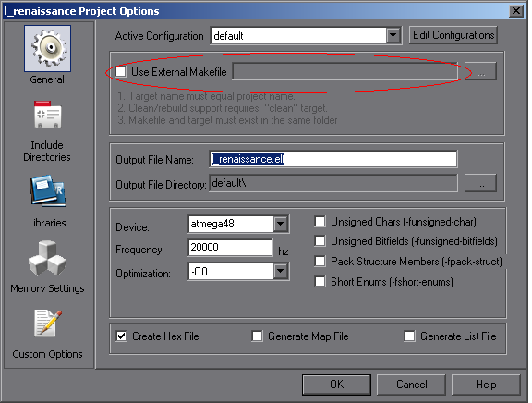The height and width of the screenshot is (403, 532).
Task: Open the Libraries books icon
Action: [x=47, y=190]
